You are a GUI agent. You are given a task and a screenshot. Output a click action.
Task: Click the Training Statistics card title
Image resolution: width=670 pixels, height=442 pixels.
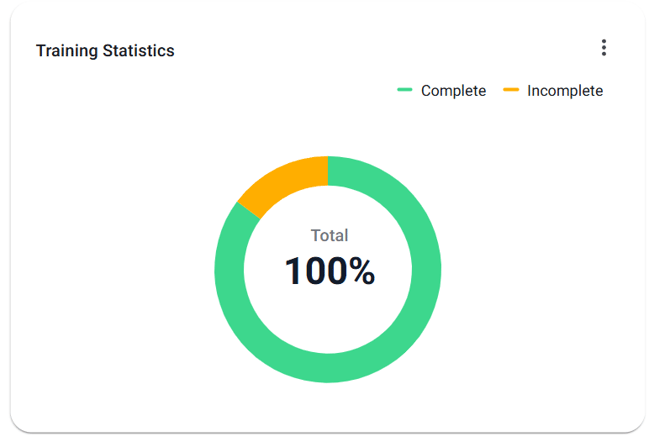[x=105, y=51]
